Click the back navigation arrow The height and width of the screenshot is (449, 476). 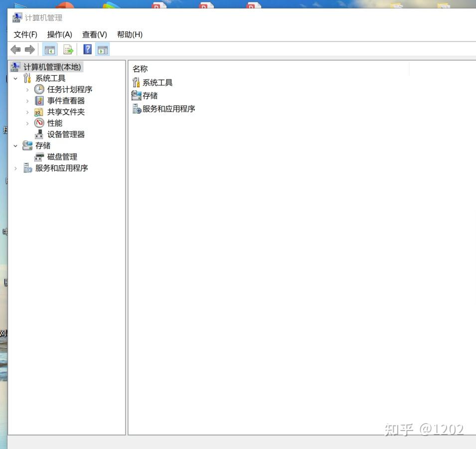(x=15, y=49)
